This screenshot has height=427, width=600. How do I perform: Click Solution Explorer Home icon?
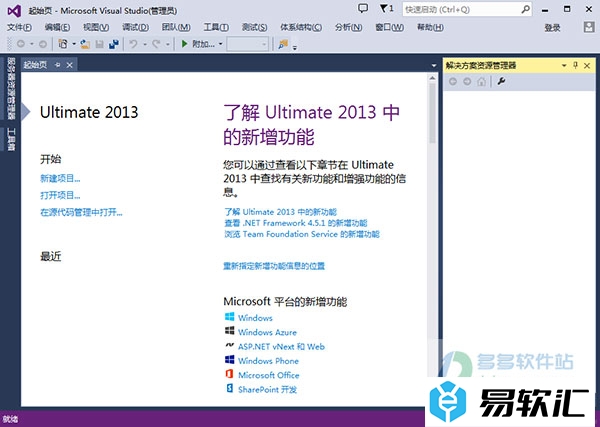coord(481,81)
